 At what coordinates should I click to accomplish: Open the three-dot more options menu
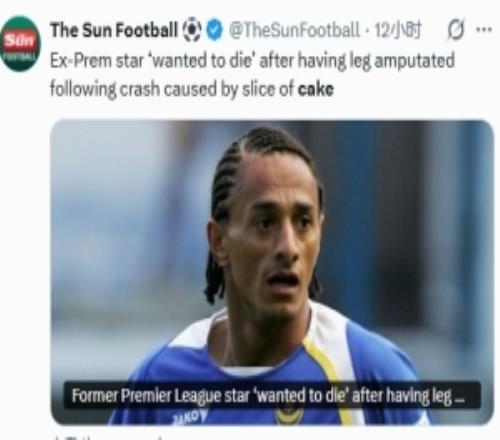tap(484, 30)
